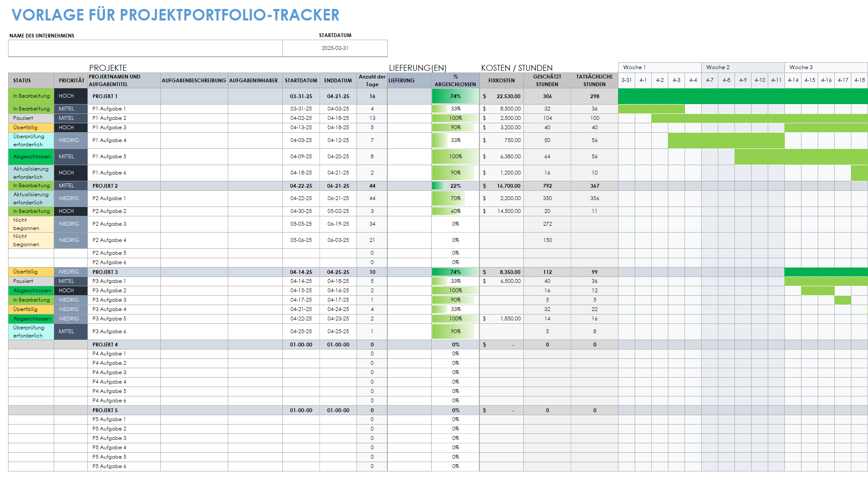Select the STATUS column header

(x=31, y=81)
